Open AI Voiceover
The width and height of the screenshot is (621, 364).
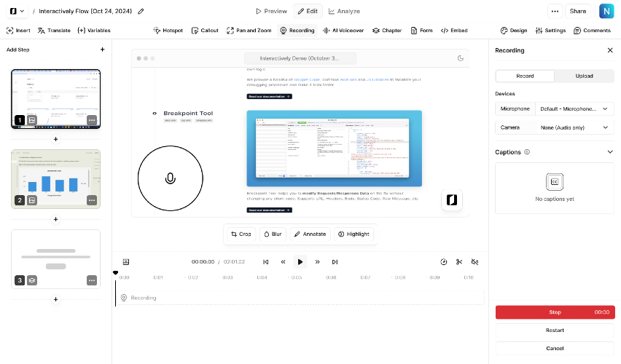point(343,31)
